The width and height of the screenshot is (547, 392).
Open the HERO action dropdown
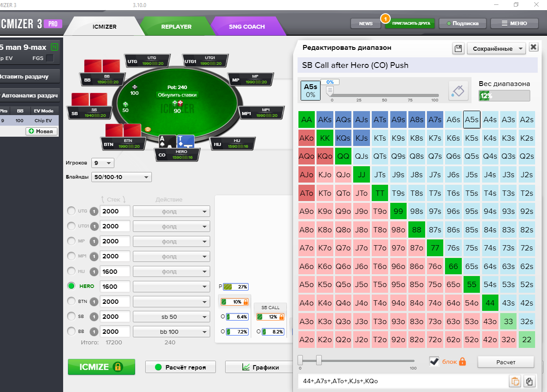tap(171, 287)
